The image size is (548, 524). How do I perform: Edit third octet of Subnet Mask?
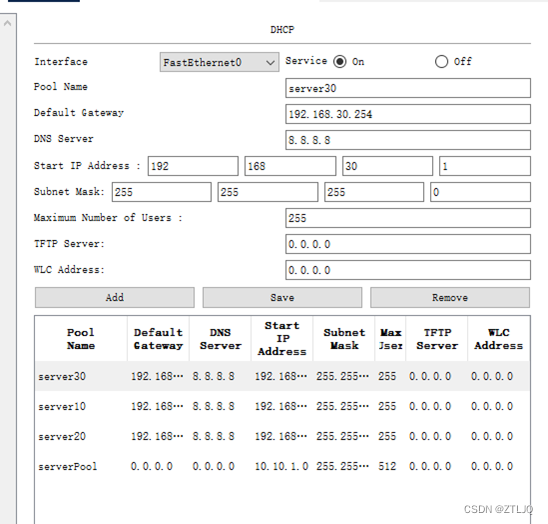point(374,192)
